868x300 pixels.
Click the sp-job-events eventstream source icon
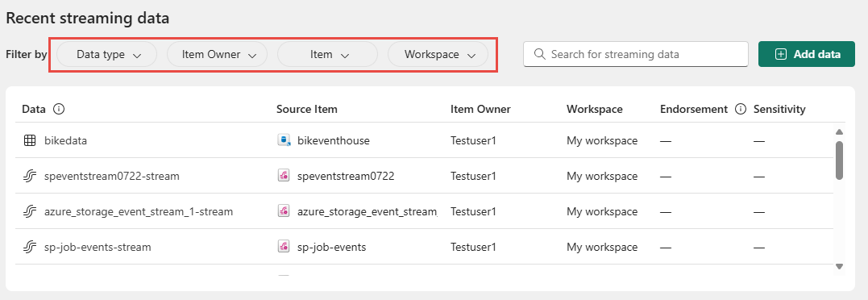pyautogui.click(x=284, y=247)
